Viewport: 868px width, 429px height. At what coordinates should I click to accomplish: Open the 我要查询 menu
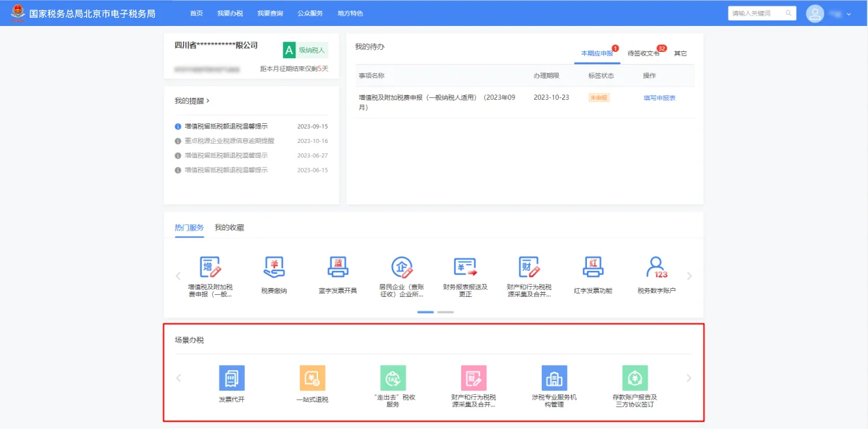coord(270,14)
